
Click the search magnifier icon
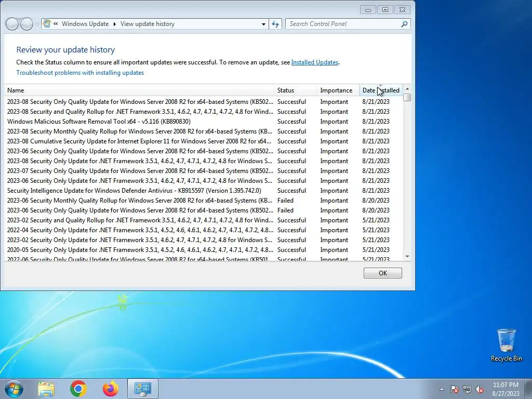[x=404, y=24]
